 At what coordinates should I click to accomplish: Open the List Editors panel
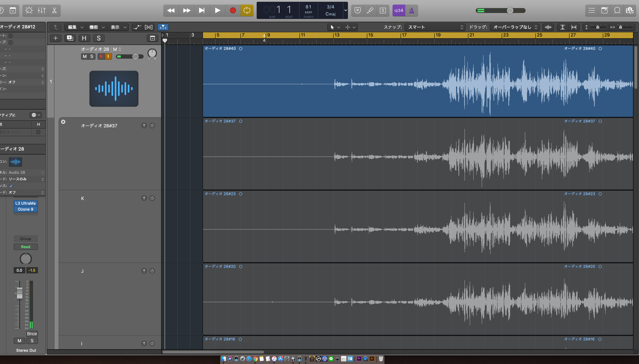pos(592,11)
